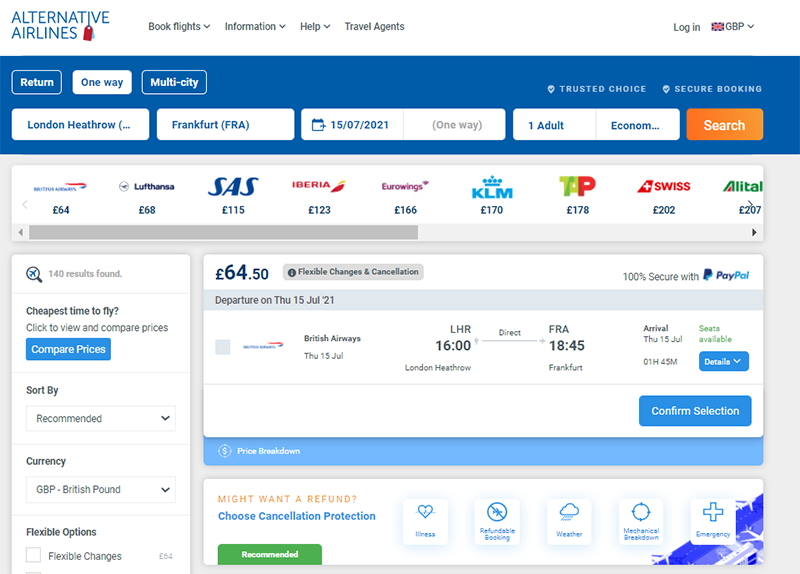This screenshot has height=574, width=800.
Task: Select the Lufthansa logo at £68
Action: (x=146, y=186)
